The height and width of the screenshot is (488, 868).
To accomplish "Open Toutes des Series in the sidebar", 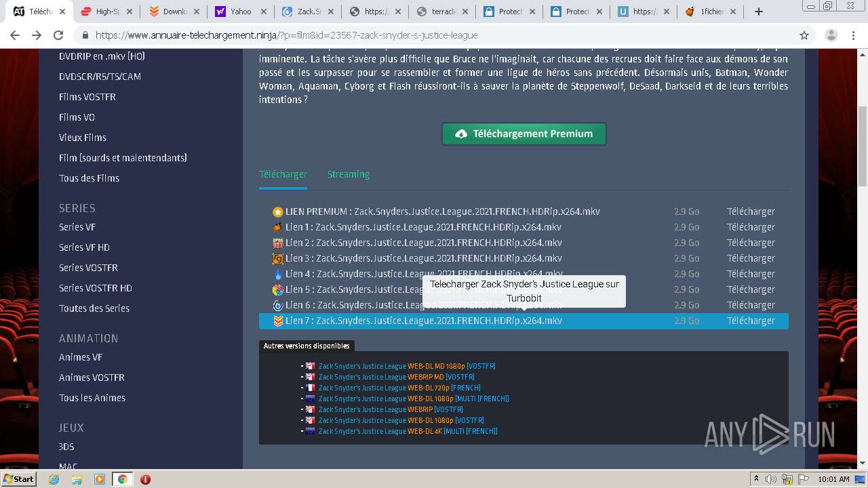I will coord(94,308).
